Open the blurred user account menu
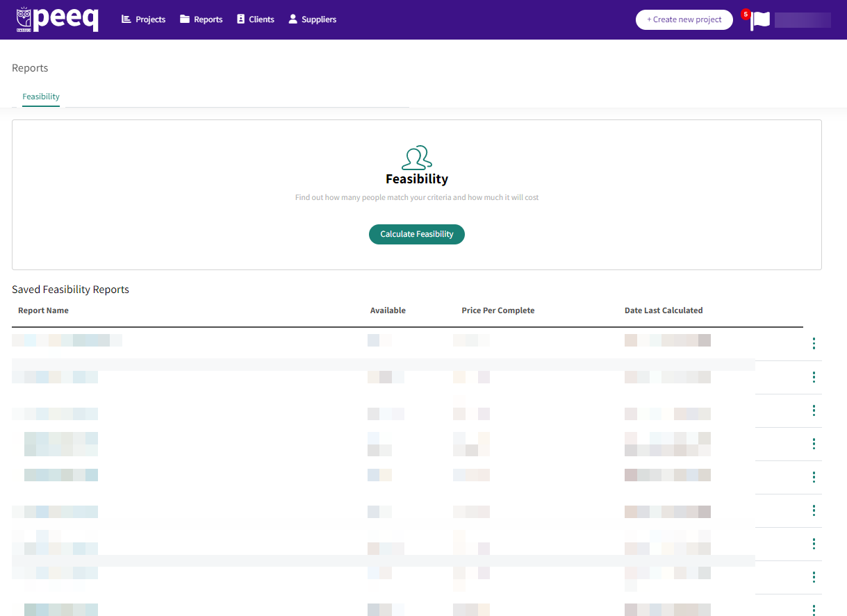The width and height of the screenshot is (847, 616). tap(803, 20)
